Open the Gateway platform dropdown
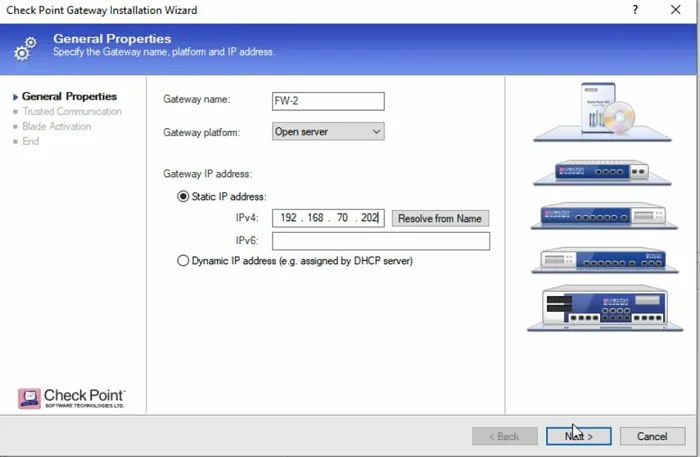 pyautogui.click(x=328, y=132)
